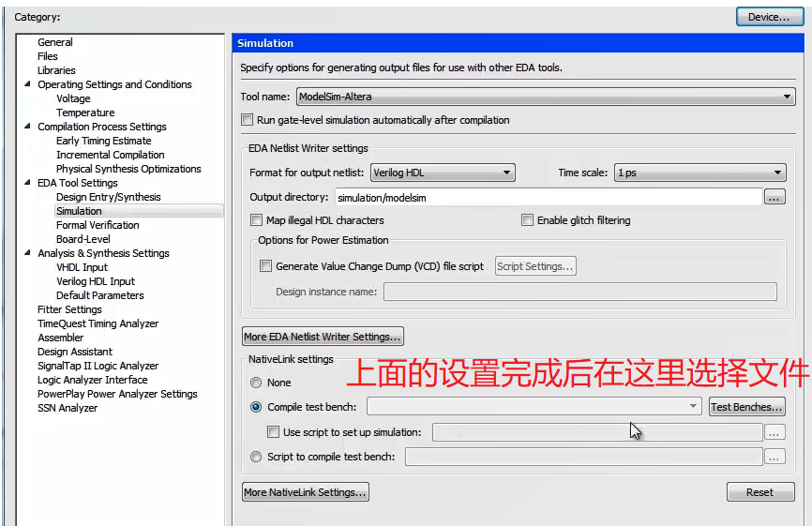The height and width of the screenshot is (526, 812).
Task: Open the Test Benches dialog
Action: 746,408
